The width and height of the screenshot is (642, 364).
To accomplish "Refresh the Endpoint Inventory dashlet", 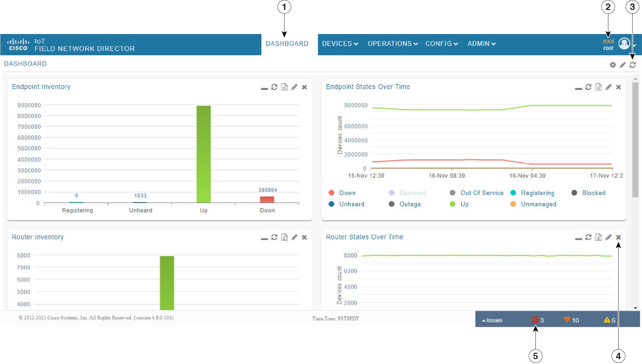I will point(274,87).
